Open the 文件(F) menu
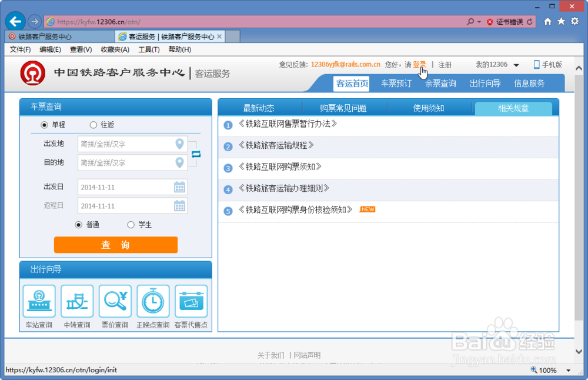The height and width of the screenshot is (380, 588). pyautogui.click(x=20, y=49)
